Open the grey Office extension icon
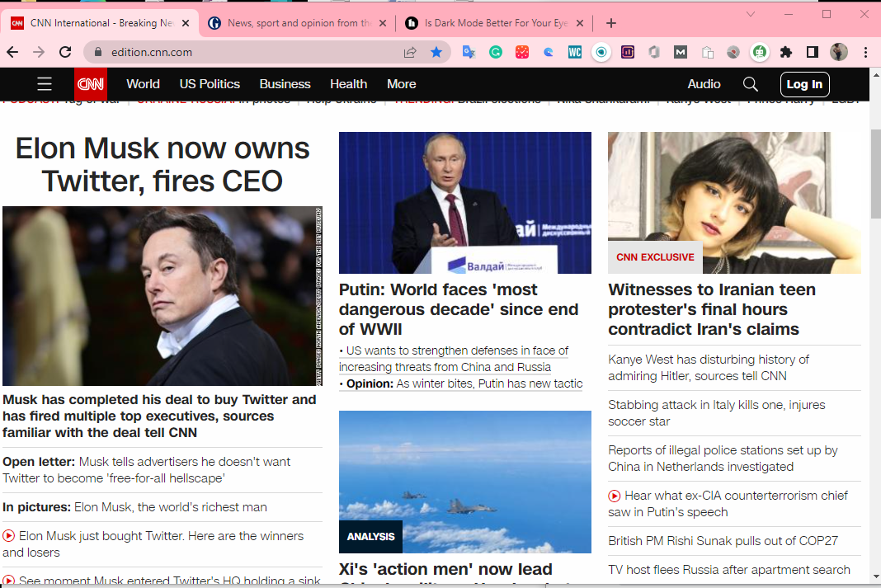Image resolution: width=881 pixels, height=588 pixels. (654, 52)
